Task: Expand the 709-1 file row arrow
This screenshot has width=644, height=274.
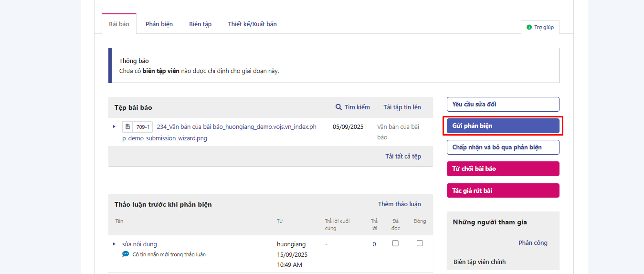Action: [114, 126]
